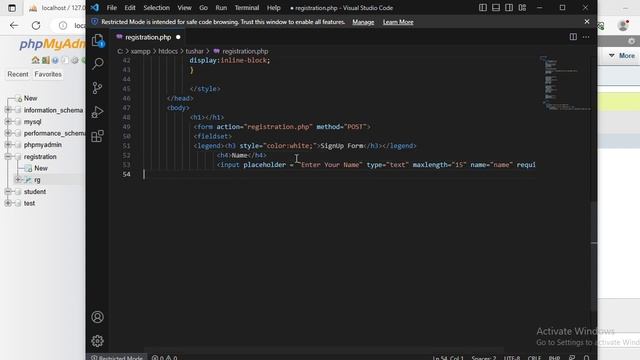The height and width of the screenshot is (360, 640).
Task: Select the rg table in the tree
Action: pos(37,180)
